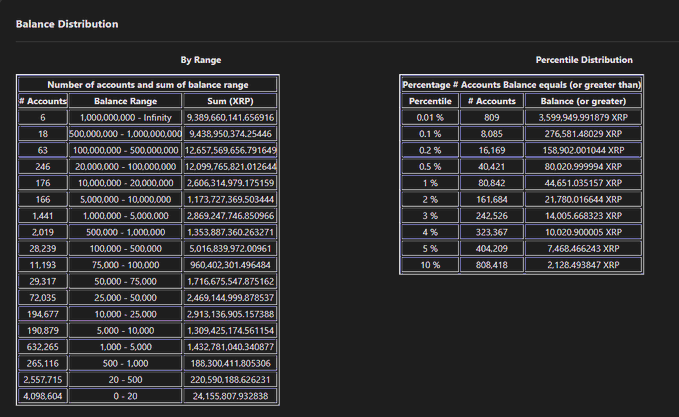
Task: Select the 0.2 % percentile cell
Action: pos(430,150)
